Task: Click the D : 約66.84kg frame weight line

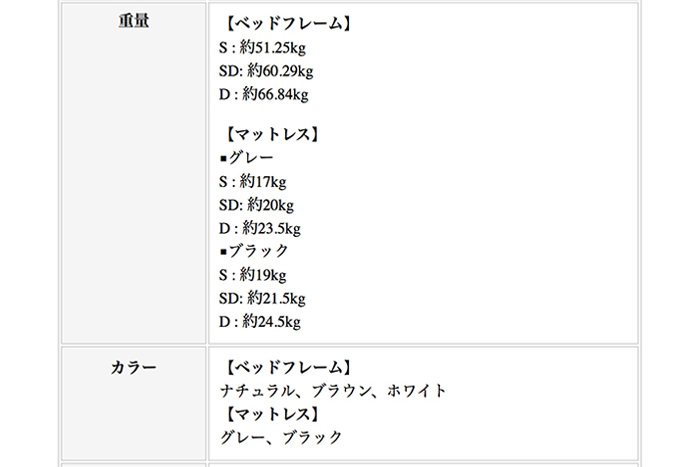Action: (x=263, y=94)
